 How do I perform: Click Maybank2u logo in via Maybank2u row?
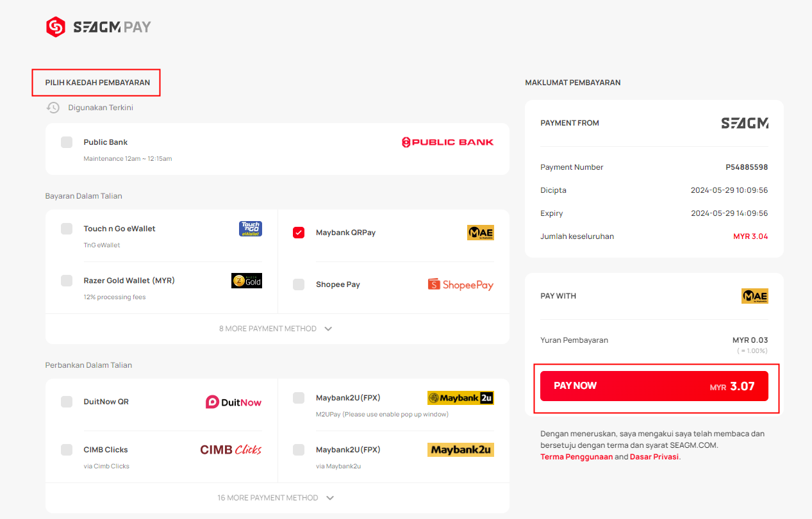click(461, 450)
